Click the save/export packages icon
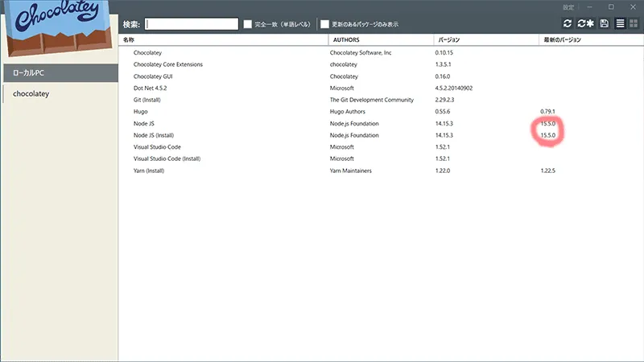The image size is (644, 362). (605, 23)
